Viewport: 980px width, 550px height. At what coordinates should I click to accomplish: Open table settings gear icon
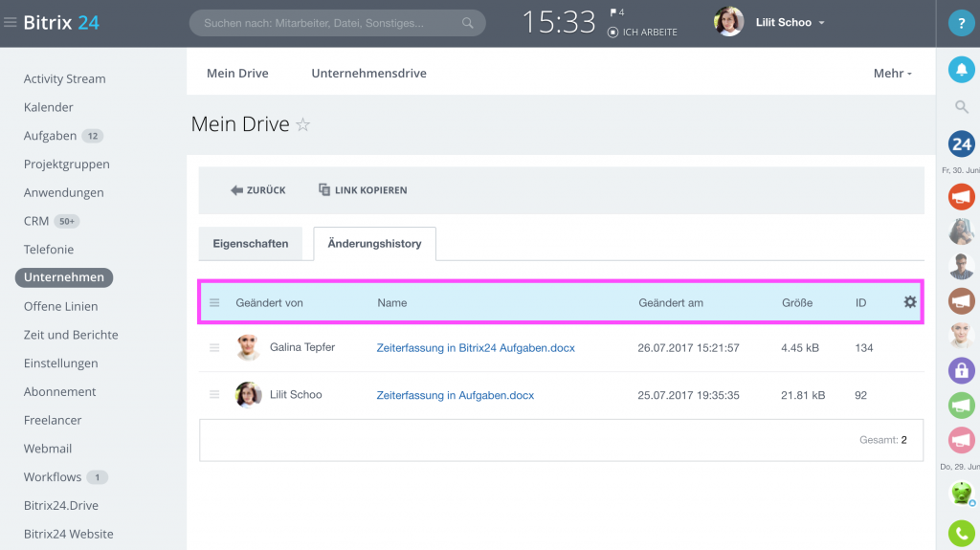pyautogui.click(x=910, y=302)
